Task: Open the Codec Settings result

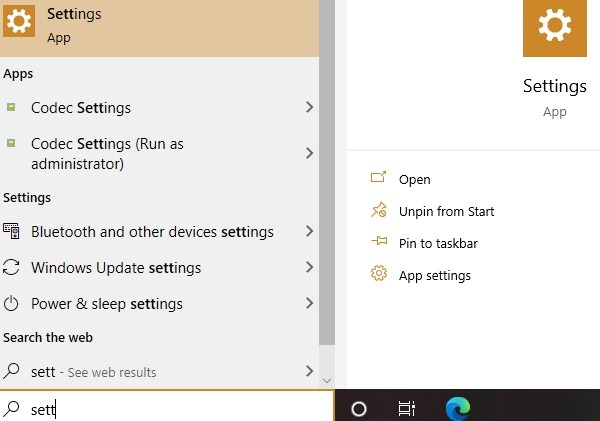Action: tap(159, 108)
